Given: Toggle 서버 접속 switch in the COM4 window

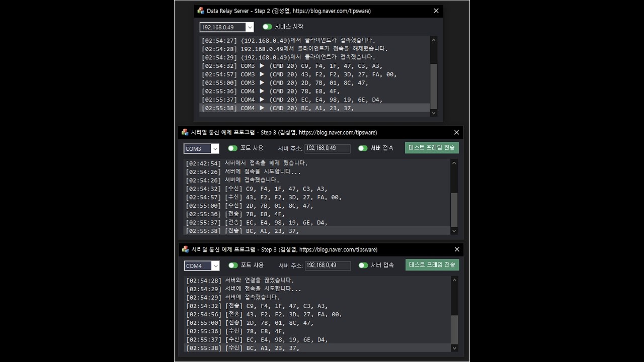Looking at the screenshot, I should click(x=363, y=265).
